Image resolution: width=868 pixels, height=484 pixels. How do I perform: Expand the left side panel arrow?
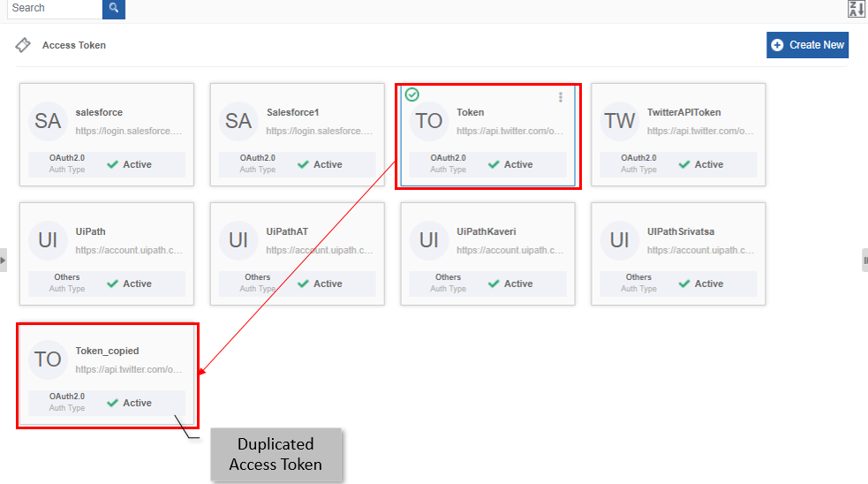[x=3, y=261]
